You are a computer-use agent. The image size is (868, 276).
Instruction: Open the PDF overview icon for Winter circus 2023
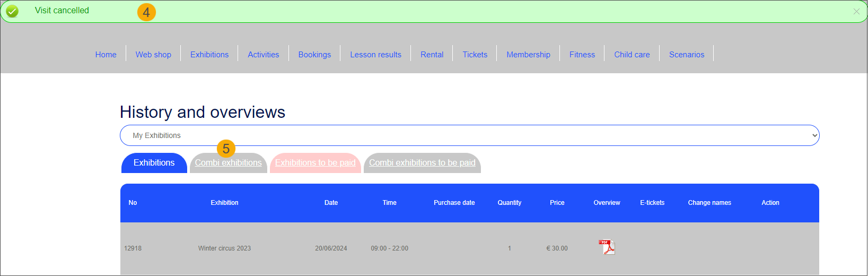[x=607, y=247]
